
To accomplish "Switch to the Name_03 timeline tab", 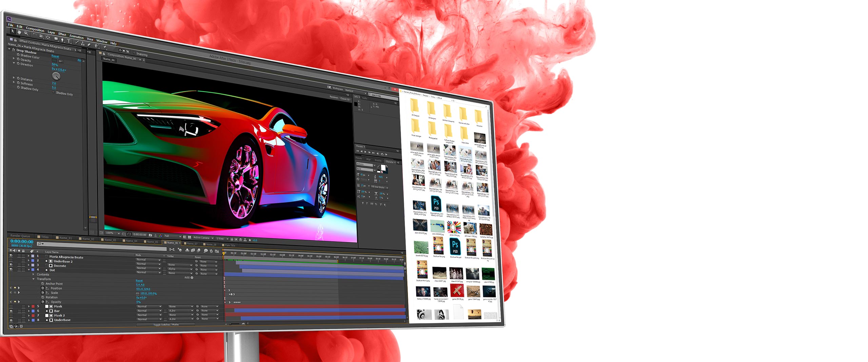I will (110, 240).
